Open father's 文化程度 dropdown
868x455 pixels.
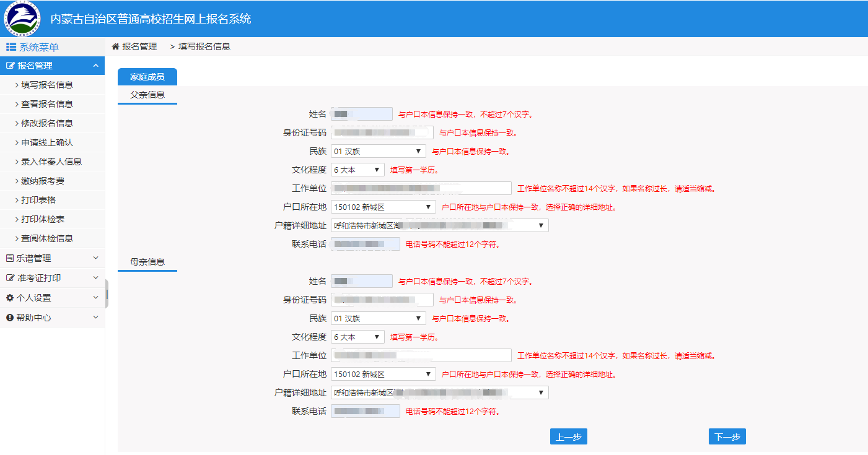pyautogui.click(x=357, y=170)
